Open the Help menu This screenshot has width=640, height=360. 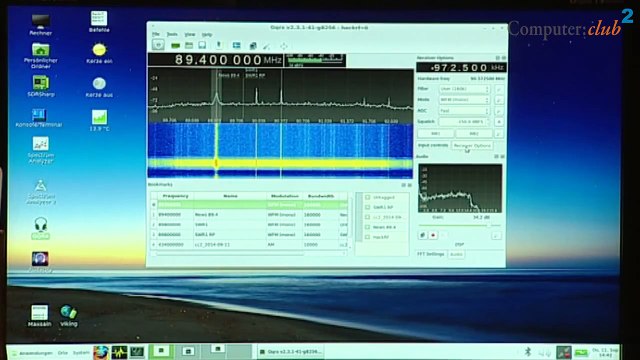pos(207,34)
